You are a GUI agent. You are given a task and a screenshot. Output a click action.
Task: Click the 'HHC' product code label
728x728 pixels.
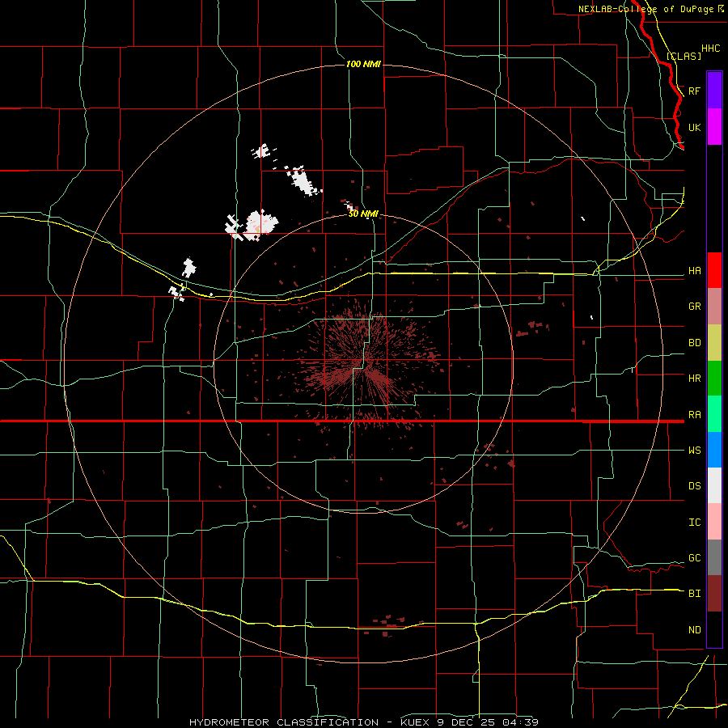711,49
